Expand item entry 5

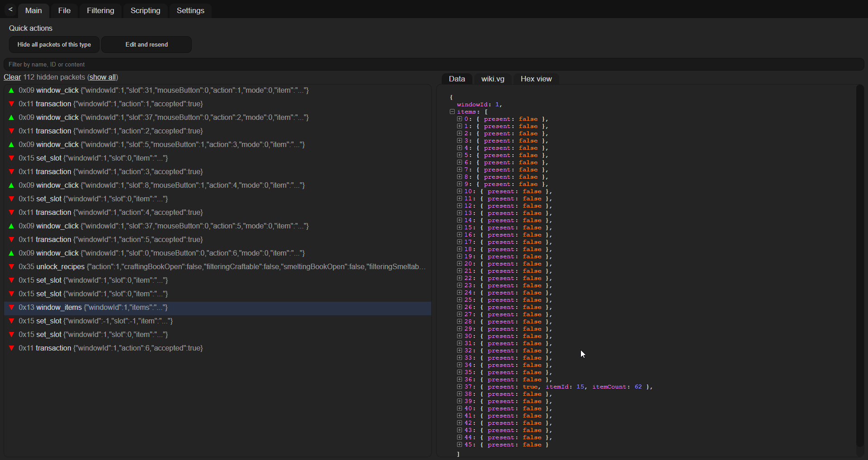[459, 155]
